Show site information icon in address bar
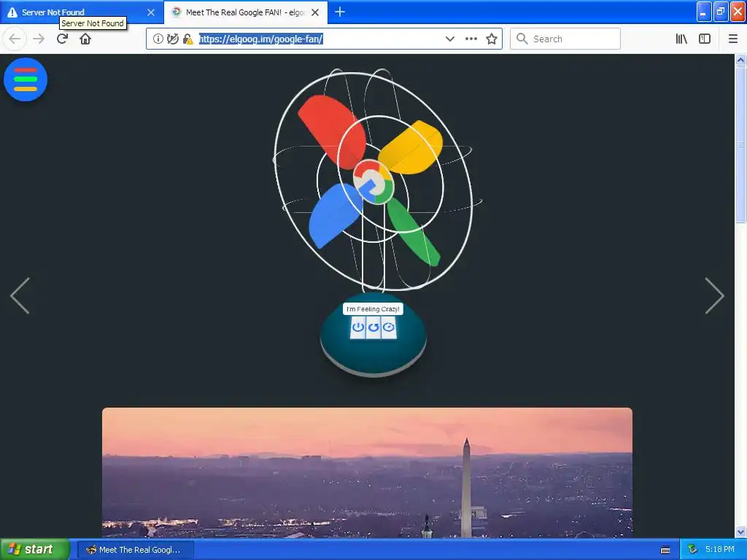This screenshot has height=560, width=747. (x=158, y=39)
